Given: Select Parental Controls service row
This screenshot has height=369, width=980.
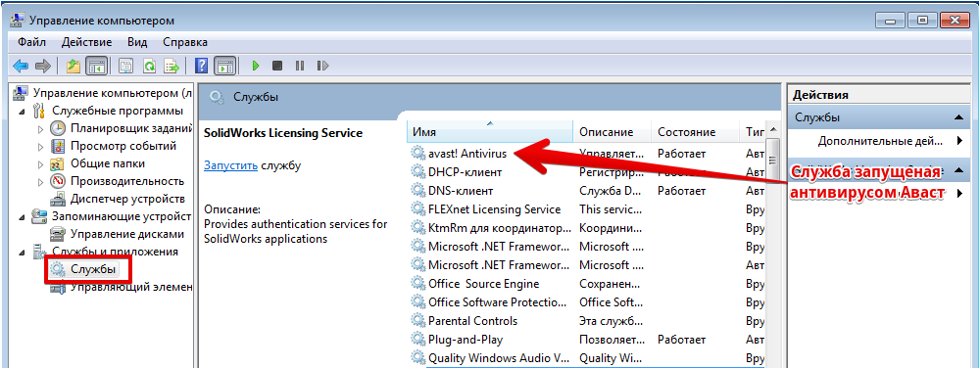Looking at the screenshot, I should (586, 321).
